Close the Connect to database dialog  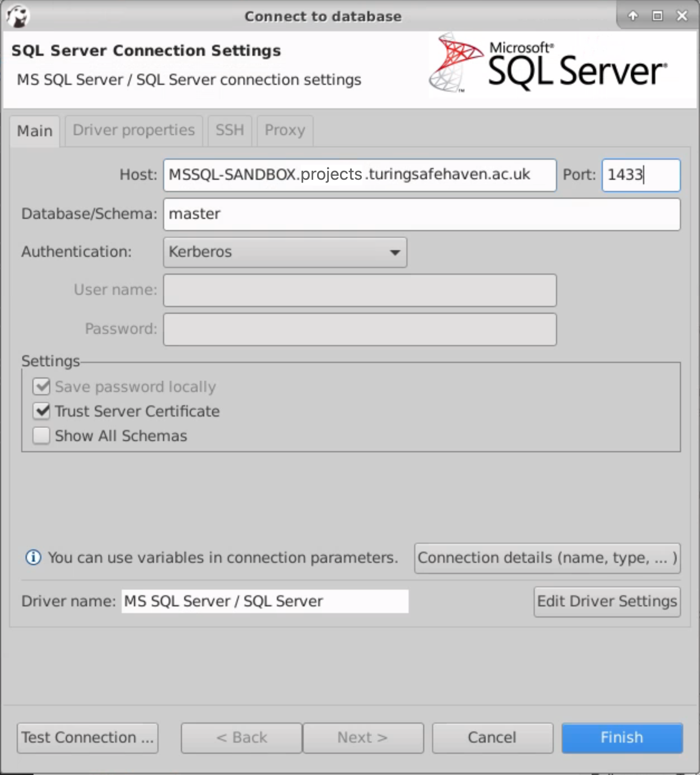[682, 16]
